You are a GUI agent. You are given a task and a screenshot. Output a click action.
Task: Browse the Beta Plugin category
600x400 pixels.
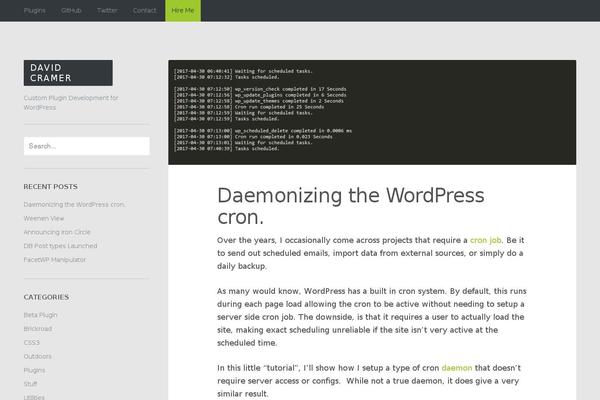point(40,315)
